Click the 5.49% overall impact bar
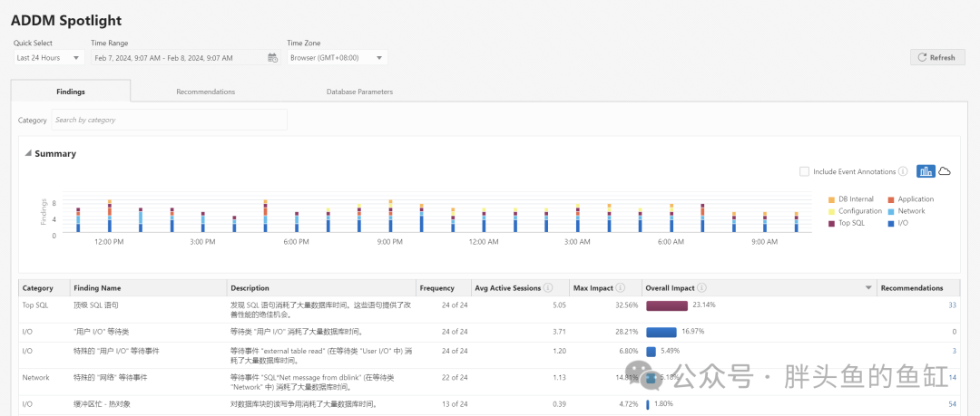The width and height of the screenshot is (980, 416). coord(651,352)
